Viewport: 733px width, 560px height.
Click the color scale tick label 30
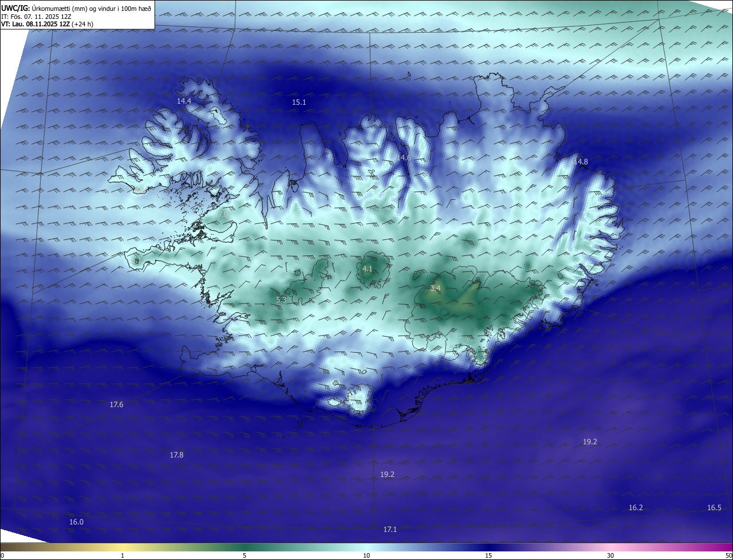coord(610,556)
